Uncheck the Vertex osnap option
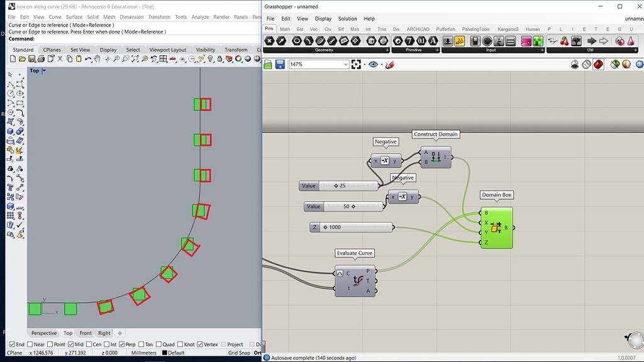The width and height of the screenshot is (644, 362). click(200, 344)
